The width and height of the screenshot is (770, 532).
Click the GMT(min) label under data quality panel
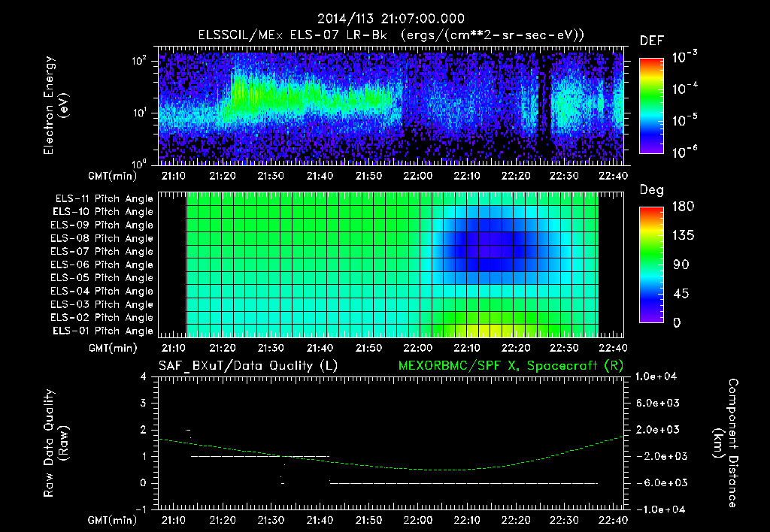113,520
